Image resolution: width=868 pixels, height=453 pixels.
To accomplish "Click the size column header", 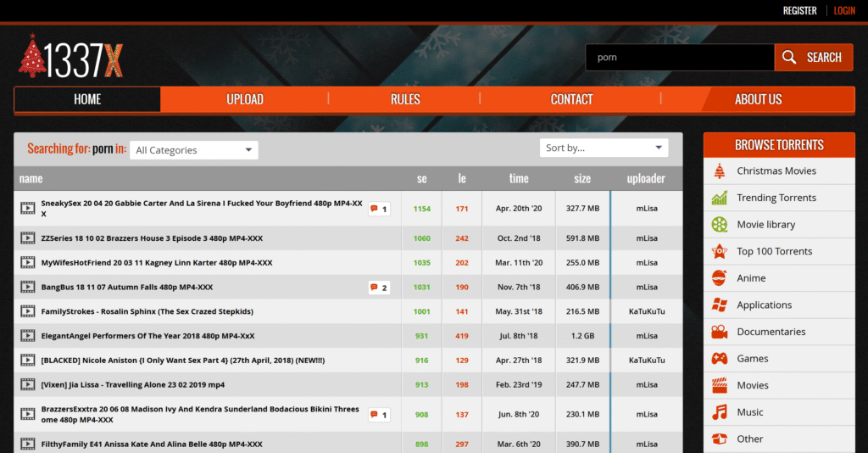I will coord(582,179).
